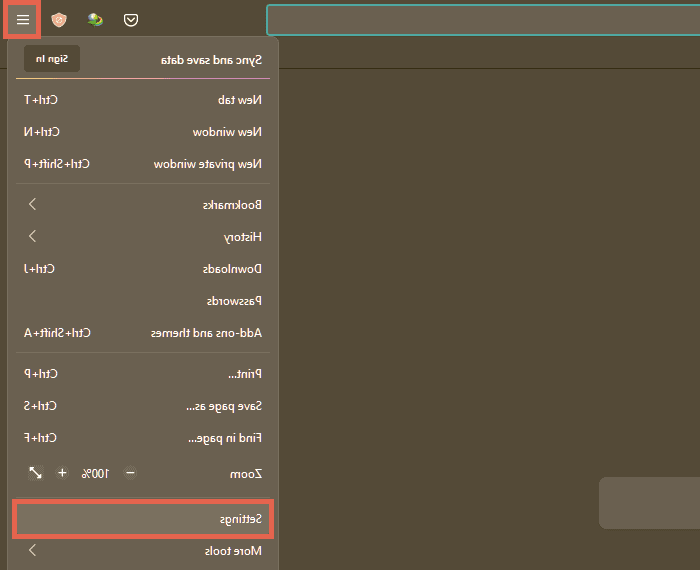Select the New tab menu entry
The width and height of the screenshot is (700, 570).
(x=143, y=100)
